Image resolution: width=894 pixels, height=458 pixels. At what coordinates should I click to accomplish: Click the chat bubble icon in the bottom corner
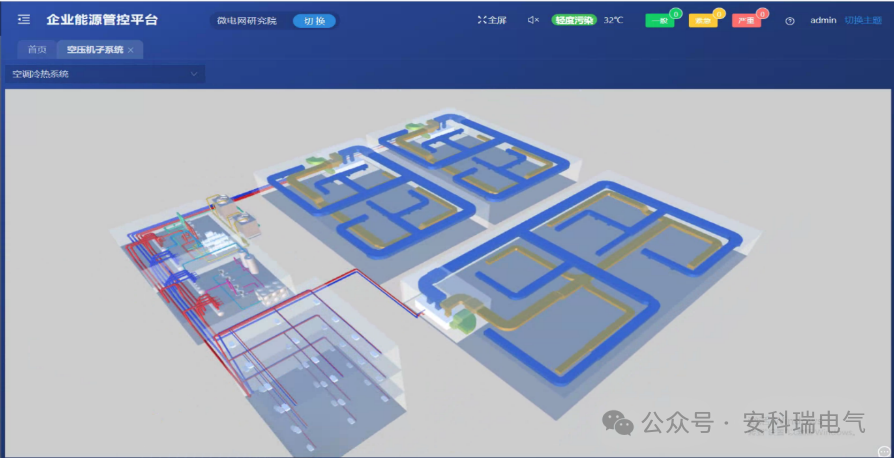point(883,451)
